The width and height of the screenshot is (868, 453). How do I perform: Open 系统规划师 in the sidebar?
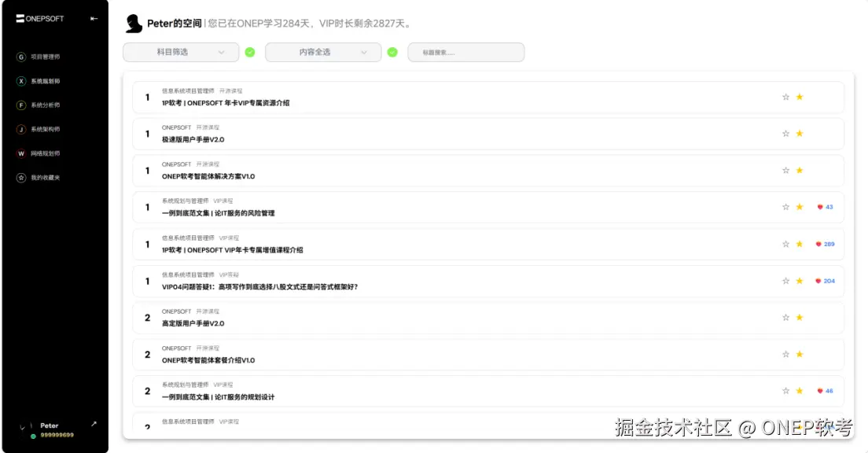[x=46, y=81]
